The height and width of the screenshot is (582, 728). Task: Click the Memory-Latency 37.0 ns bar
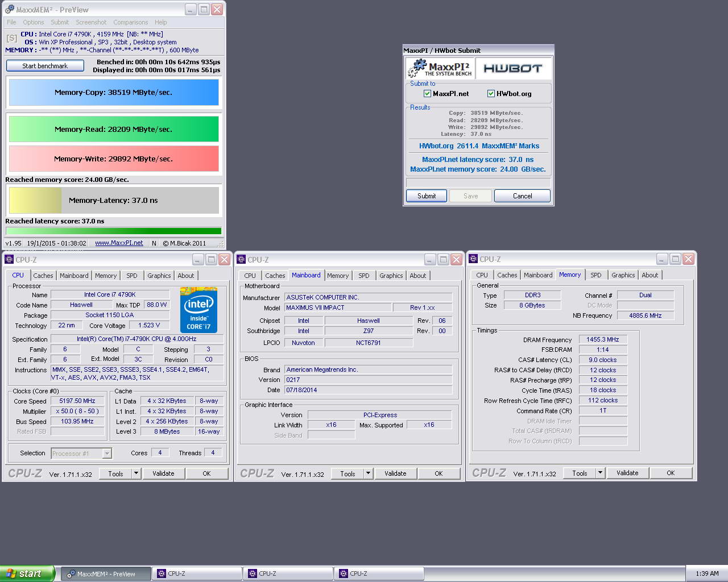point(114,200)
